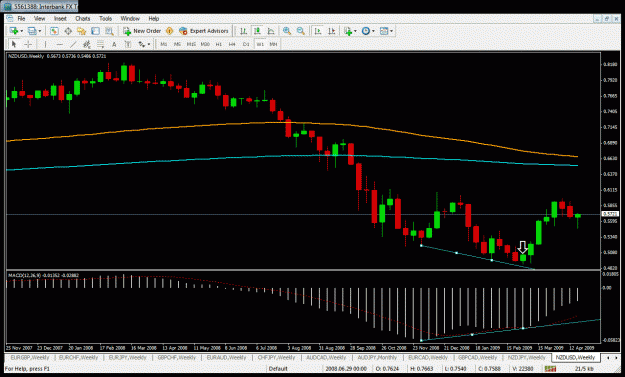The height and width of the screenshot is (377, 625).
Task: Switch chart to line chart mode
Action: [x=271, y=31]
